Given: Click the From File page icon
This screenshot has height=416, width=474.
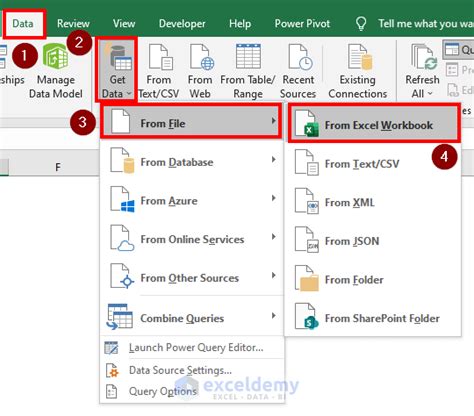Looking at the screenshot, I should (x=120, y=121).
